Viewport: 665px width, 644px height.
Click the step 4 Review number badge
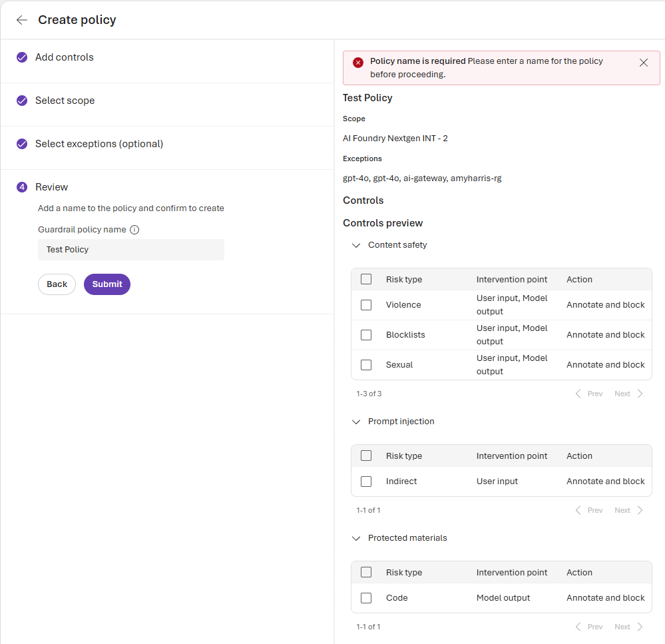coord(22,187)
